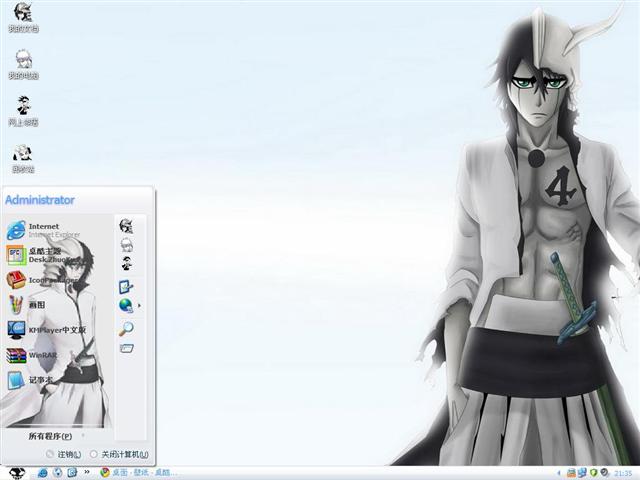Screen dimensions: 640x480
Task: Click the 21:35 taskbar clock
Action: (623, 473)
